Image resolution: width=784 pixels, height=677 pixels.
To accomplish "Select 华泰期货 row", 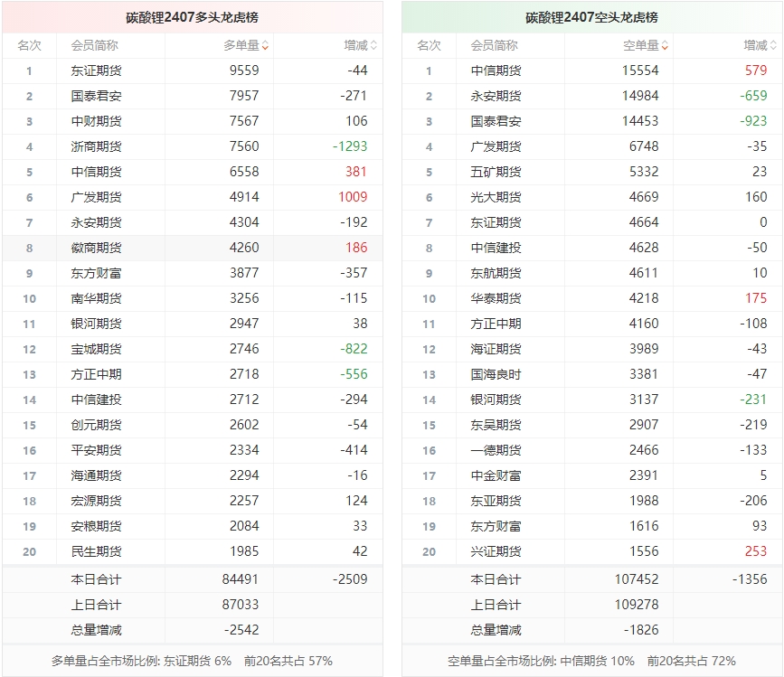I will [x=592, y=299].
